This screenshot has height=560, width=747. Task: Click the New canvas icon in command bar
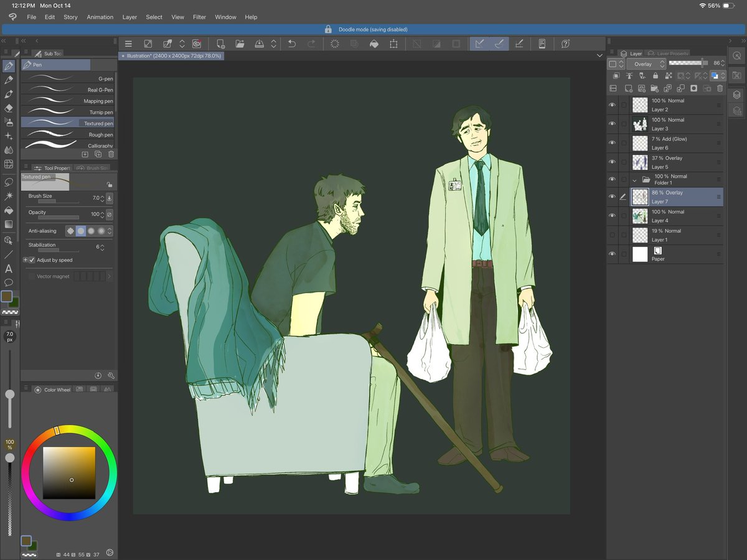[x=220, y=44]
